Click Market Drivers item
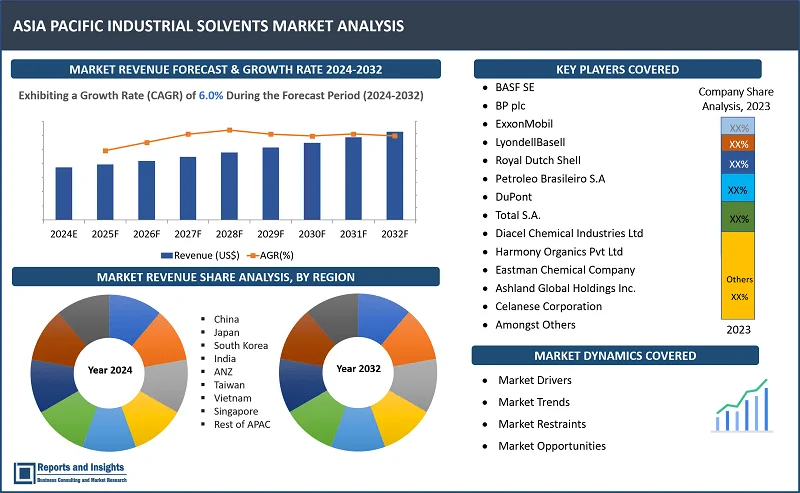The height and width of the screenshot is (493, 800). point(535,380)
